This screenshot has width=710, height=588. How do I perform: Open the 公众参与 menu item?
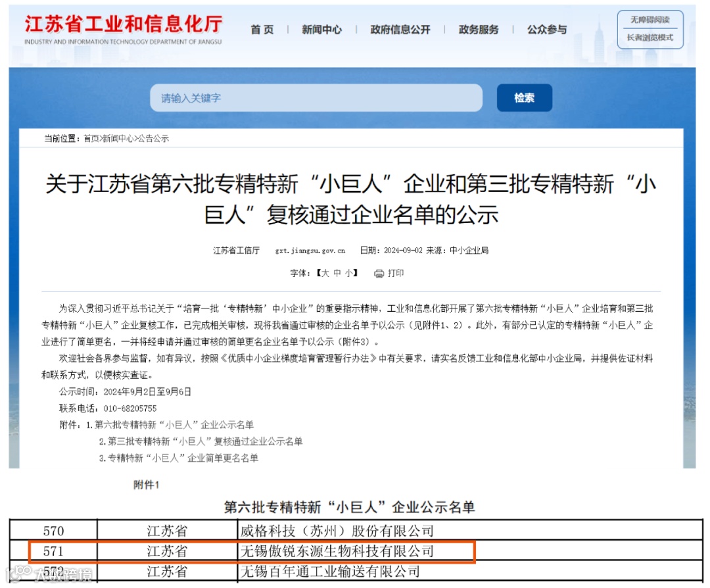[x=547, y=30]
